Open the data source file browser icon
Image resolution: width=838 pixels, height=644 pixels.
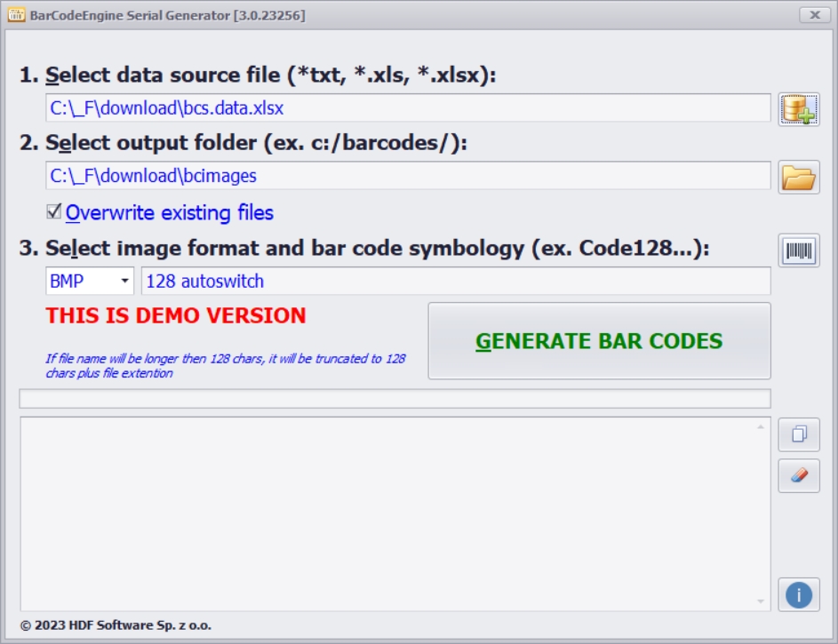point(798,108)
